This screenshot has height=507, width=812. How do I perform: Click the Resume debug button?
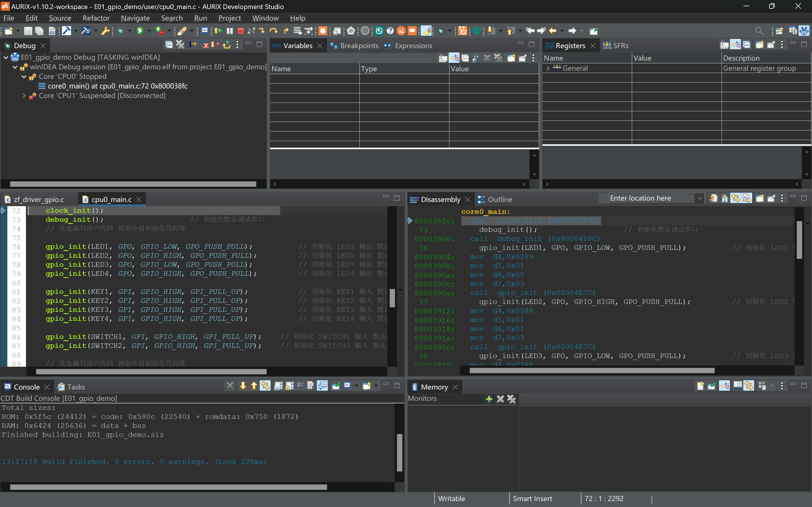click(x=218, y=31)
